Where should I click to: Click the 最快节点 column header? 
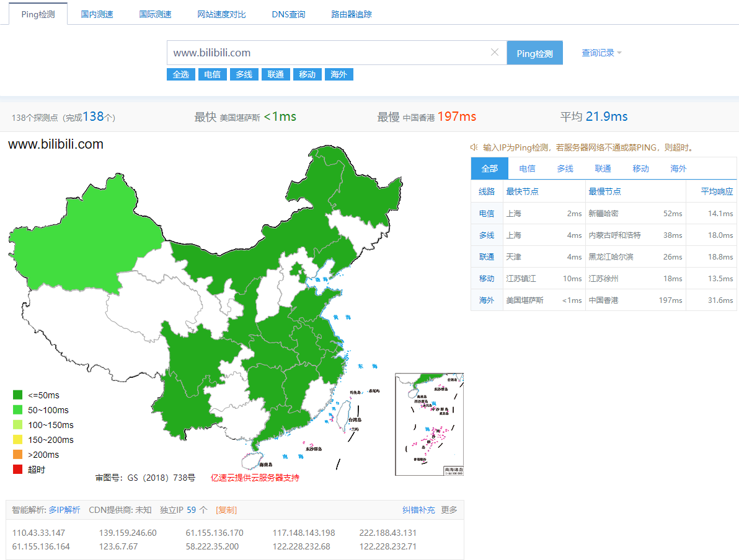[522, 191]
